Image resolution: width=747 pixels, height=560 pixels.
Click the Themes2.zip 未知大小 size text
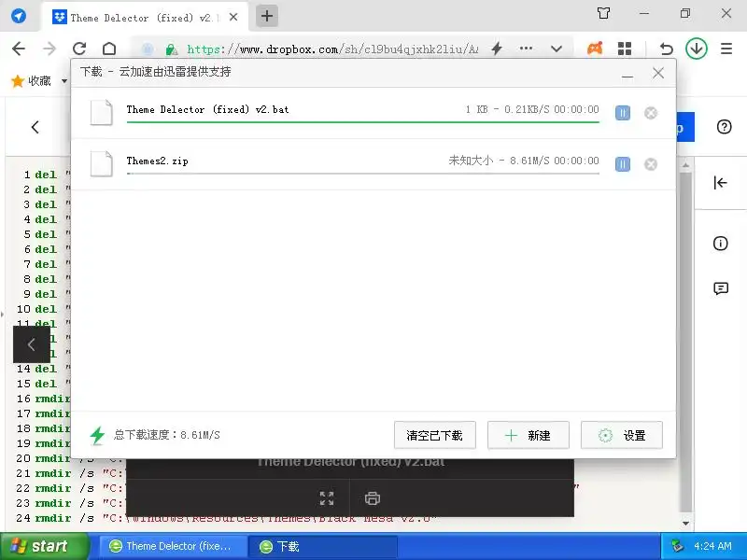tap(471, 161)
